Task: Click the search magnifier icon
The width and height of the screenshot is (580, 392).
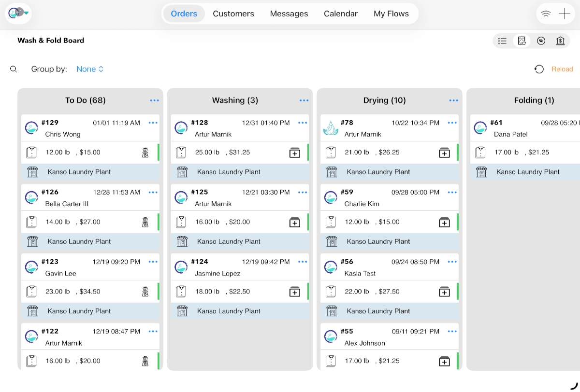Action: (14, 69)
